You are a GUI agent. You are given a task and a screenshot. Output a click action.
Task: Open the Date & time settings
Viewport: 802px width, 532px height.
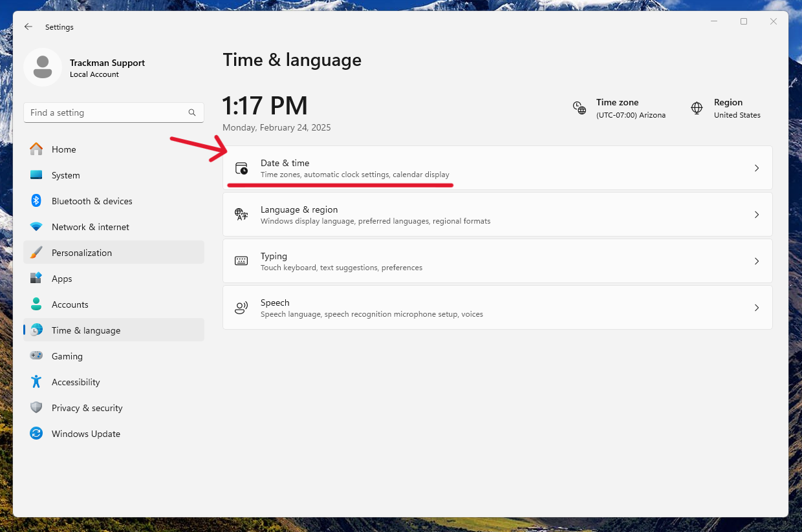pyautogui.click(x=497, y=168)
